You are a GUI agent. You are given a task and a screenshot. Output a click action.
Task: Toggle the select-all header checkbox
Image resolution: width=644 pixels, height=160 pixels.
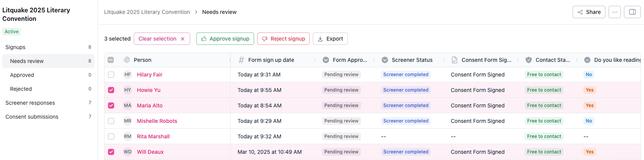[x=111, y=60]
